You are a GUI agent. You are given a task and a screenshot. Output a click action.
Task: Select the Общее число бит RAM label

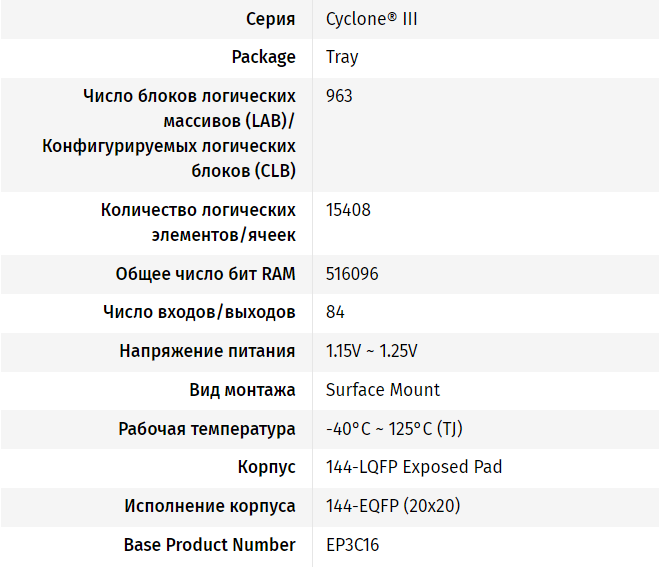205,274
